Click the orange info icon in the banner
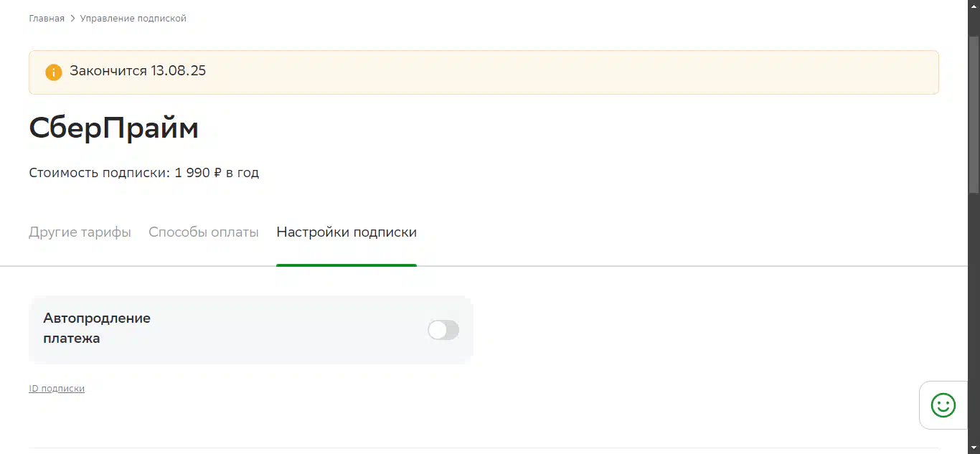980x454 pixels. (54, 72)
